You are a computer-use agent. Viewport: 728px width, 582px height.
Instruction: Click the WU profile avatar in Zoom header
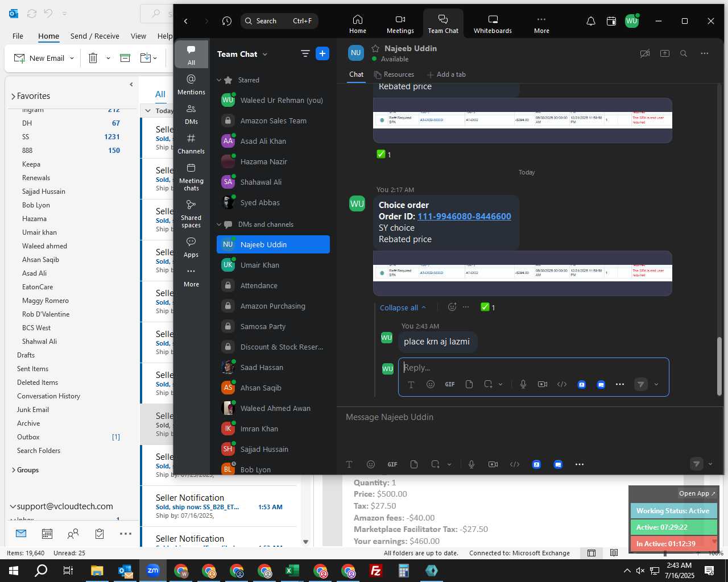631,21
